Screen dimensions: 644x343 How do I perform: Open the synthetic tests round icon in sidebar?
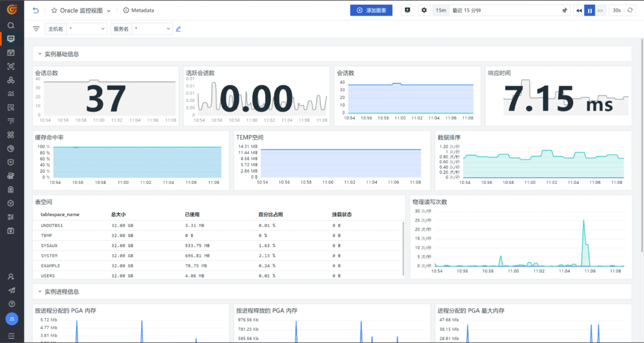(x=11, y=148)
